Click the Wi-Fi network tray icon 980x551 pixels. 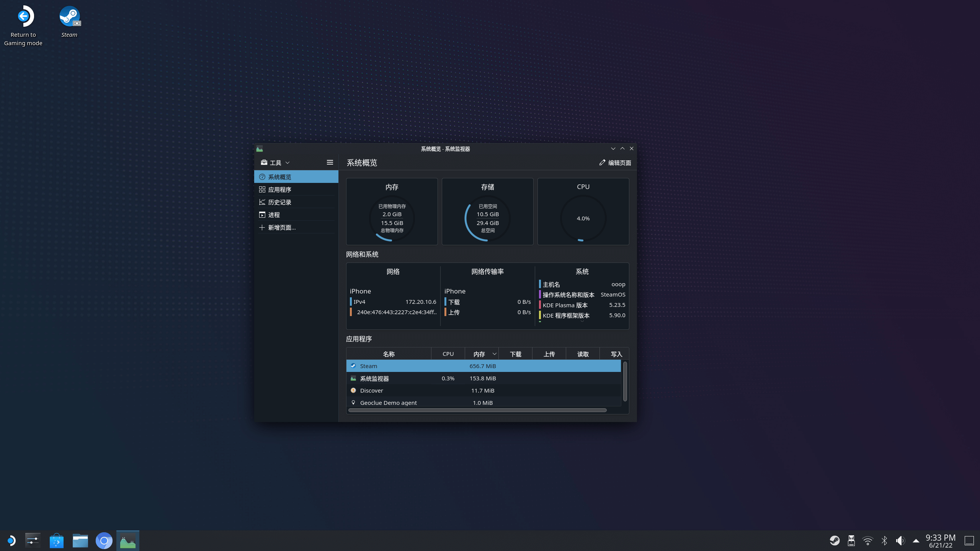(867, 541)
